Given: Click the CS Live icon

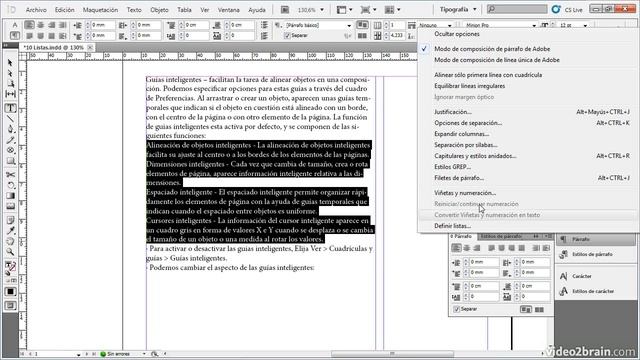Looking at the screenshot, I should (556, 9).
